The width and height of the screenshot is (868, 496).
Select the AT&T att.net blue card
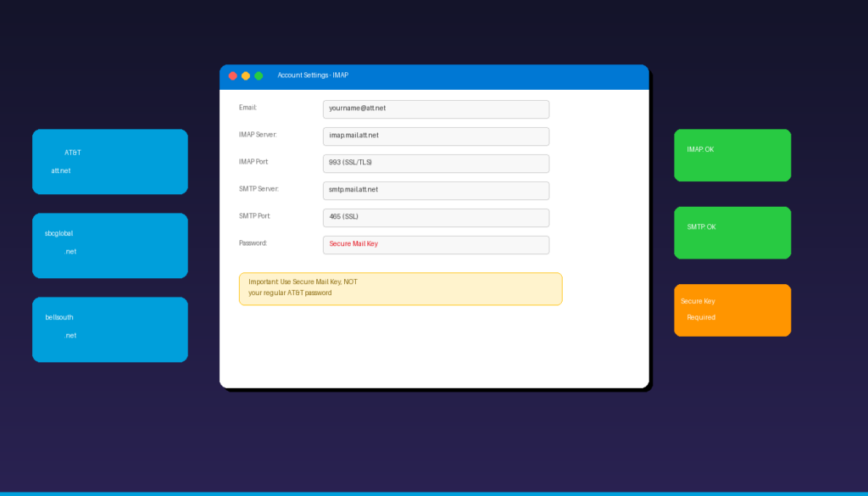[x=110, y=161]
